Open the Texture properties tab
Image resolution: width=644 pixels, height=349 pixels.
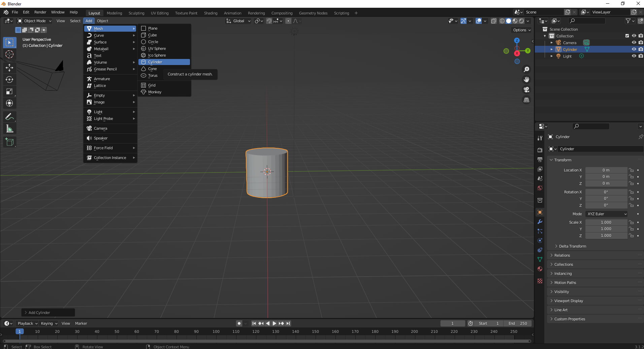point(540,281)
